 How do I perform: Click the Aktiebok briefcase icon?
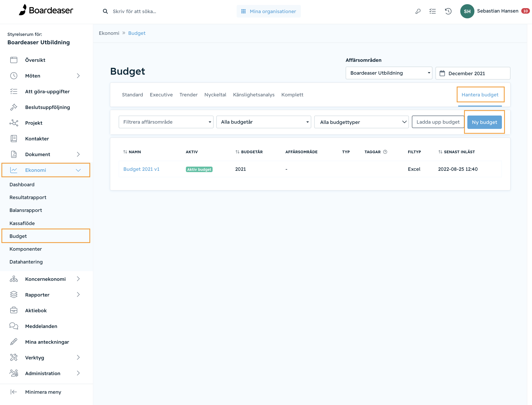(14, 310)
